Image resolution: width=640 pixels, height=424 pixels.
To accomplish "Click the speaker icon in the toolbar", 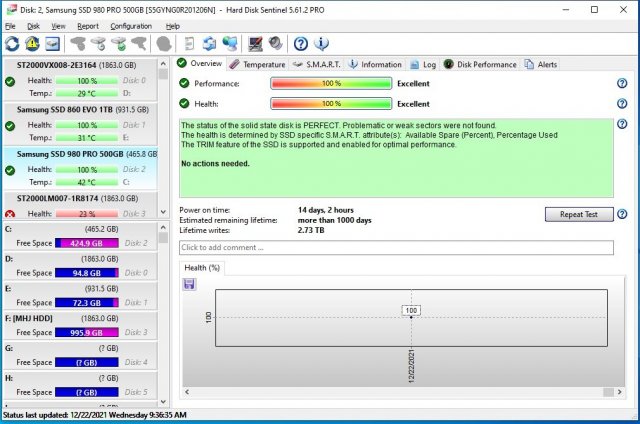I will (275, 44).
